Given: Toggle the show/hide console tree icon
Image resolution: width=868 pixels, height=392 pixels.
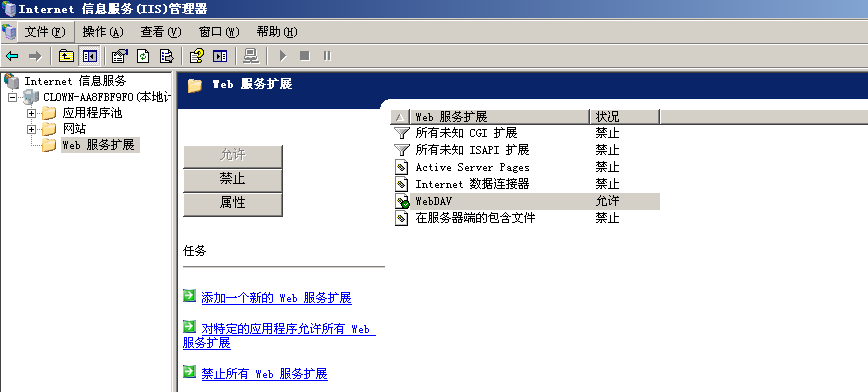Looking at the screenshot, I should 90,56.
